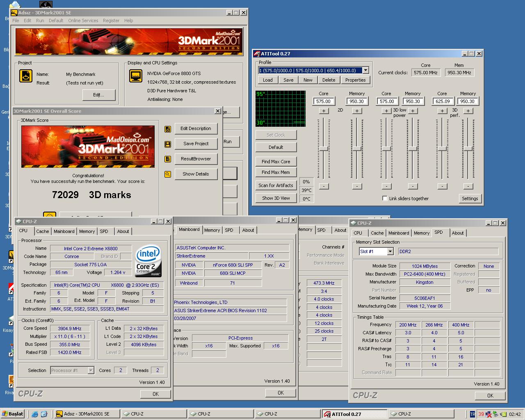Click minus below the 3D perf Memory slider

click(468, 186)
